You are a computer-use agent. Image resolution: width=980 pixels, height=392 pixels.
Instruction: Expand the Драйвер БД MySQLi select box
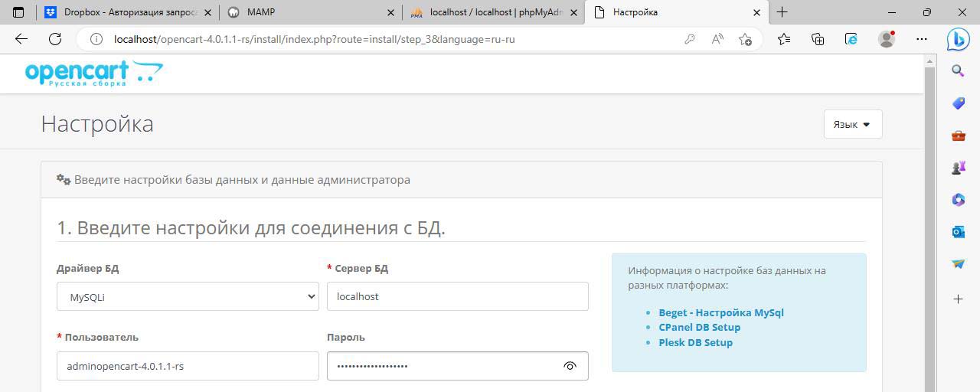(188, 296)
